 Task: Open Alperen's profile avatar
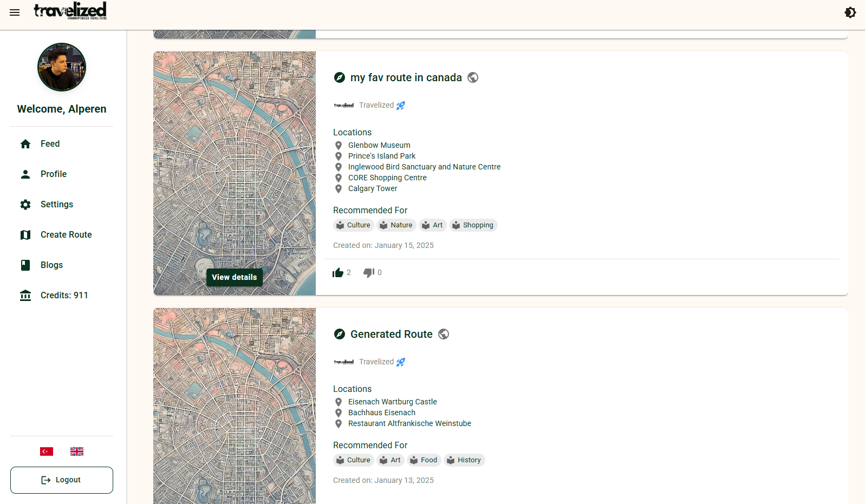click(x=62, y=67)
